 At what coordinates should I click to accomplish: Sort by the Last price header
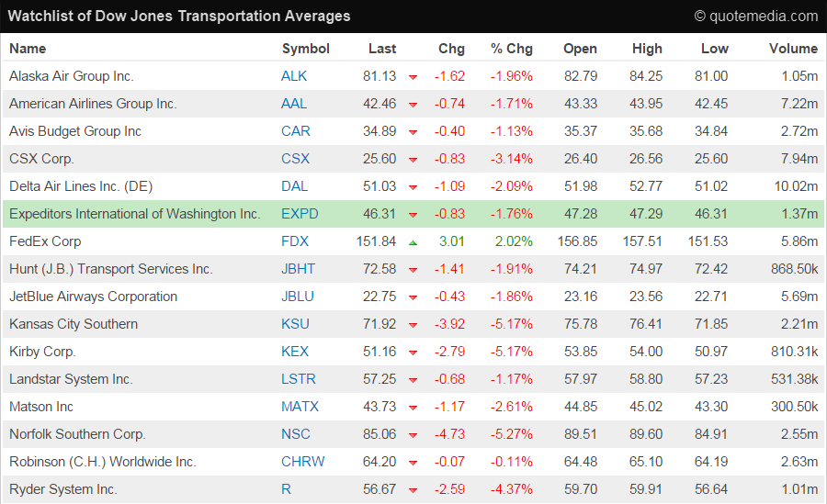[x=382, y=49]
